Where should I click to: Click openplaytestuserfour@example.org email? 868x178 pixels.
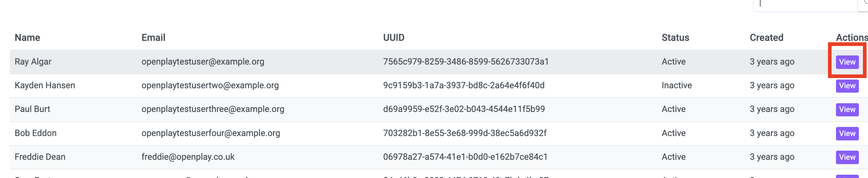(x=211, y=133)
